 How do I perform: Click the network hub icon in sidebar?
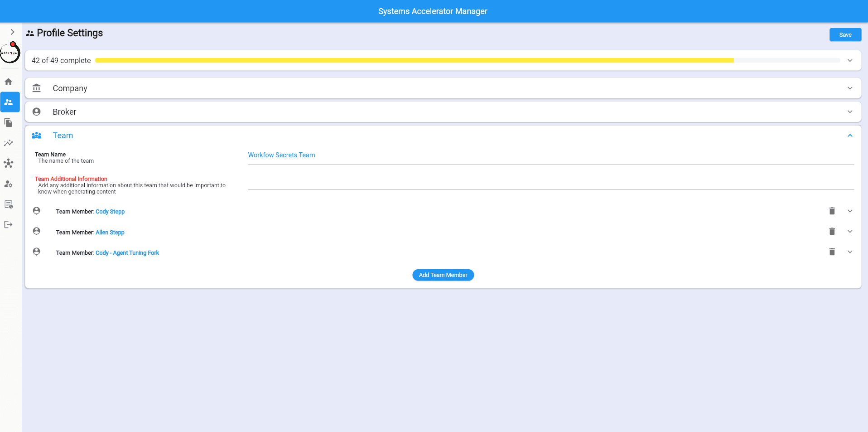pos(9,164)
